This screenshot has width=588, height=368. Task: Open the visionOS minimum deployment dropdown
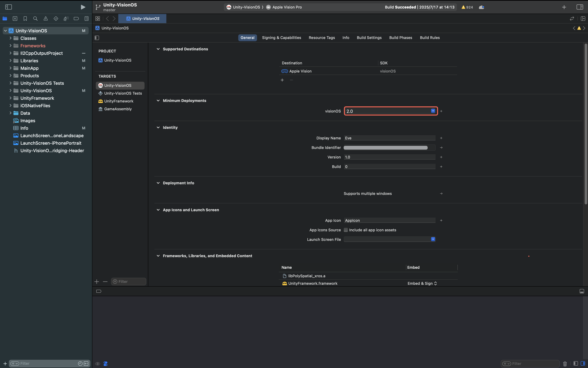coord(433,111)
